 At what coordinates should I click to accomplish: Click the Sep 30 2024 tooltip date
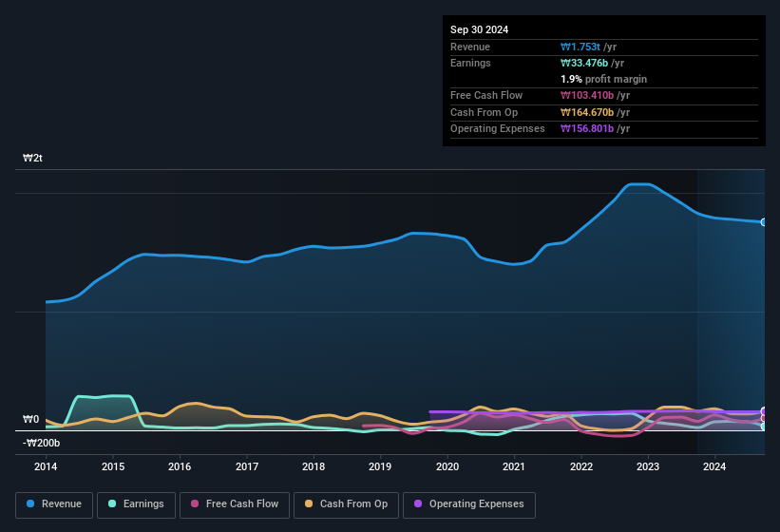point(479,29)
